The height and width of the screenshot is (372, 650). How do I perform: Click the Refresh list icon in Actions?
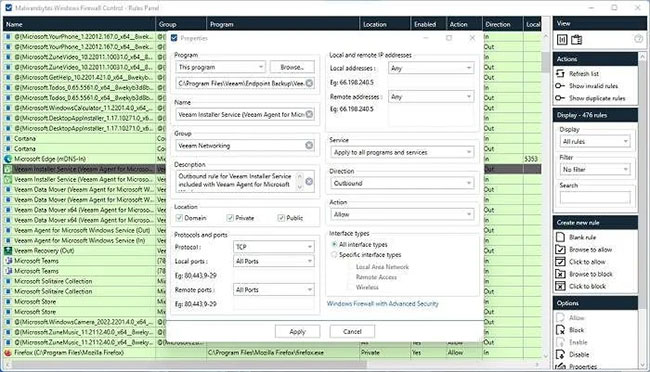click(x=560, y=73)
